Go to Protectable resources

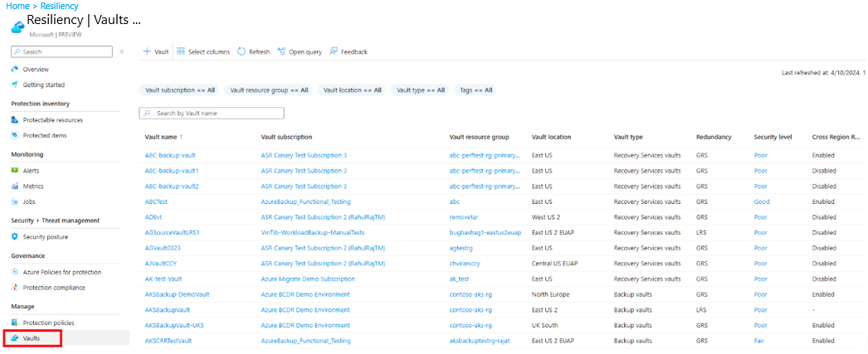click(x=52, y=120)
